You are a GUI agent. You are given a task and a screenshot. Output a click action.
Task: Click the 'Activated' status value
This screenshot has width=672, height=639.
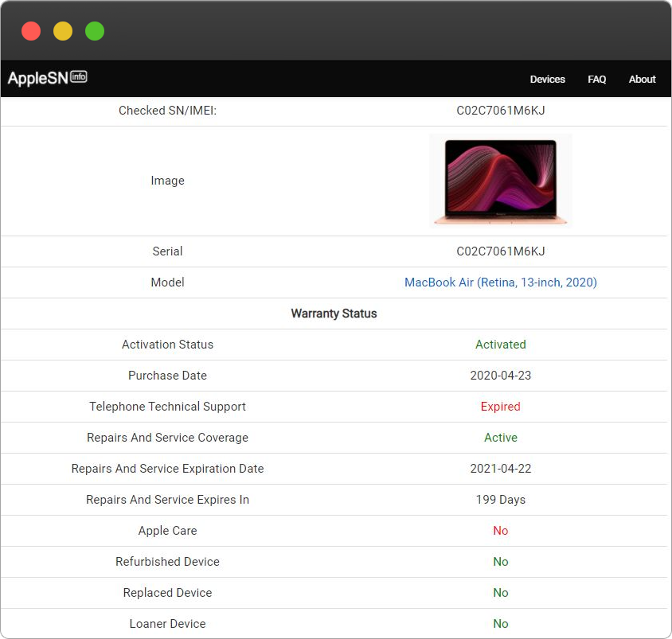(x=501, y=345)
